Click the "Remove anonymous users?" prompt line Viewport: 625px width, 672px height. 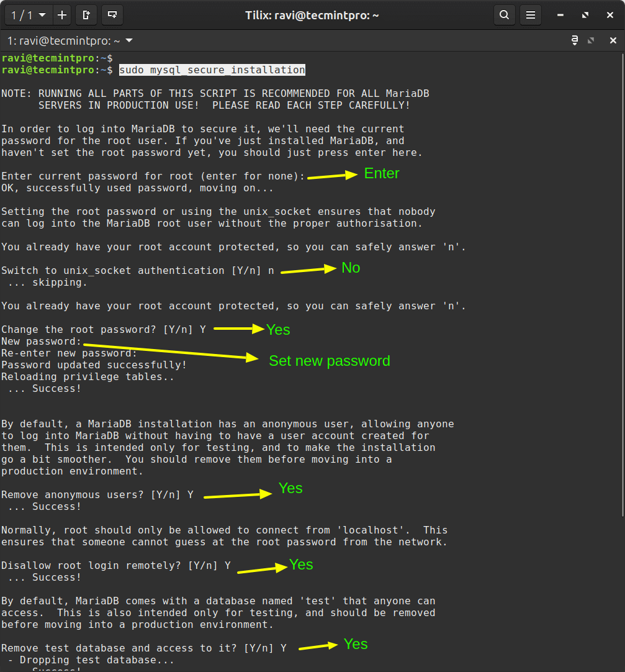(x=97, y=495)
